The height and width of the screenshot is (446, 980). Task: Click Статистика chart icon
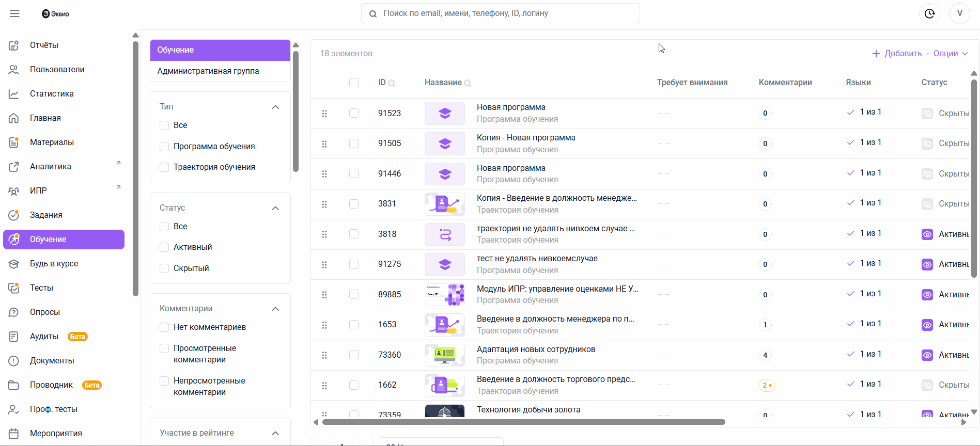(14, 94)
